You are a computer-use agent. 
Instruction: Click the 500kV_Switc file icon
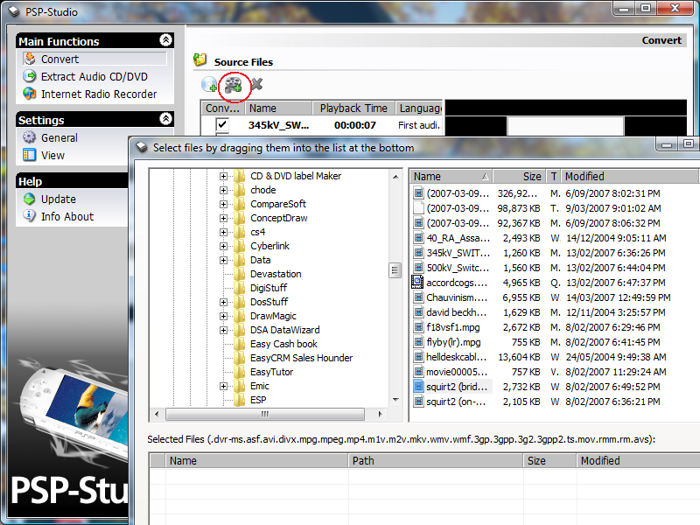coord(418,267)
